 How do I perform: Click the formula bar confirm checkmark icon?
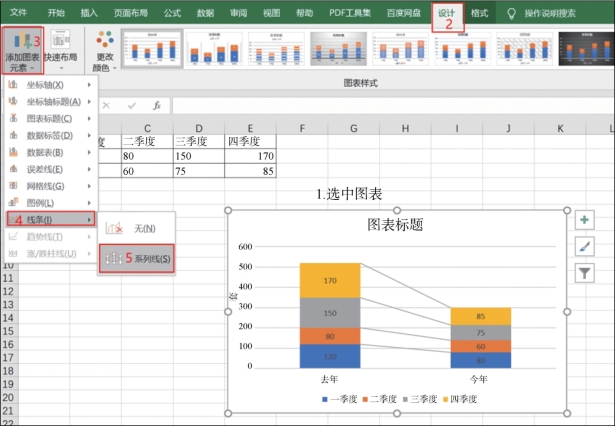pyautogui.click(x=132, y=105)
